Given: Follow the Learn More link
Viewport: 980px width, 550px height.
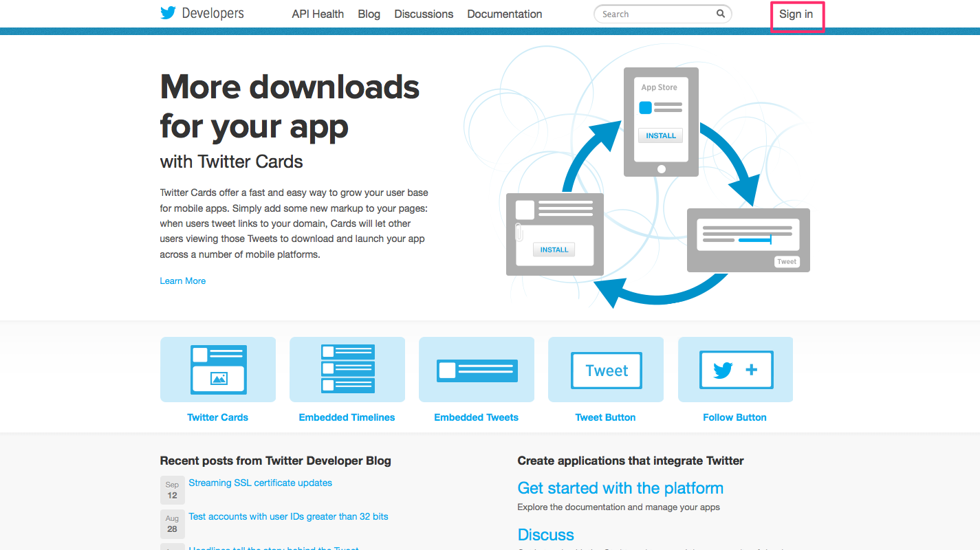Looking at the screenshot, I should coord(183,280).
